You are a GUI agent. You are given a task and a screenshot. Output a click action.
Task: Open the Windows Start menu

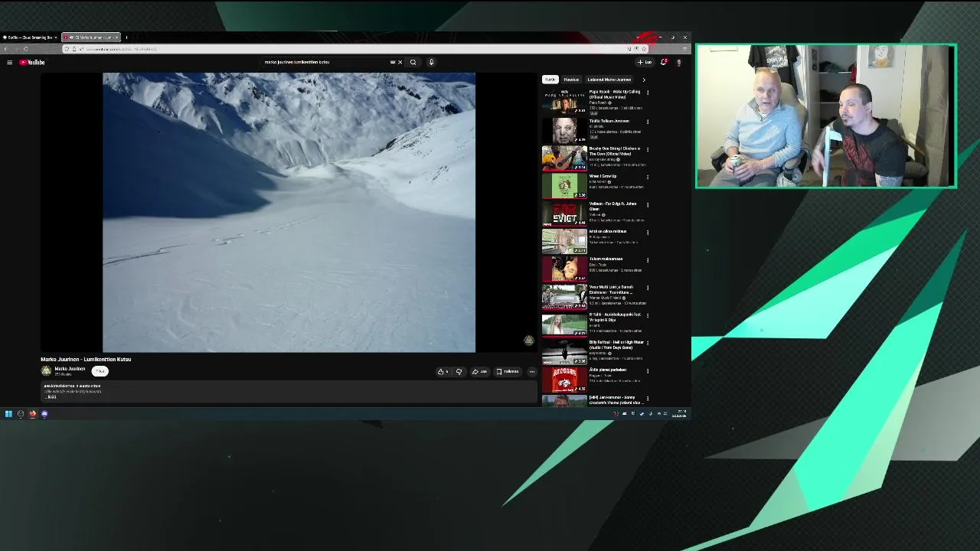click(x=8, y=414)
